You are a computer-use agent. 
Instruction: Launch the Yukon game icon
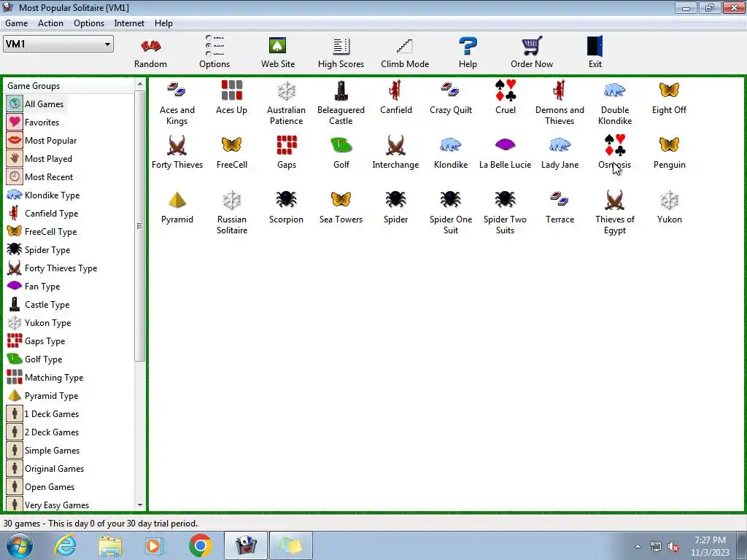pos(670,207)
